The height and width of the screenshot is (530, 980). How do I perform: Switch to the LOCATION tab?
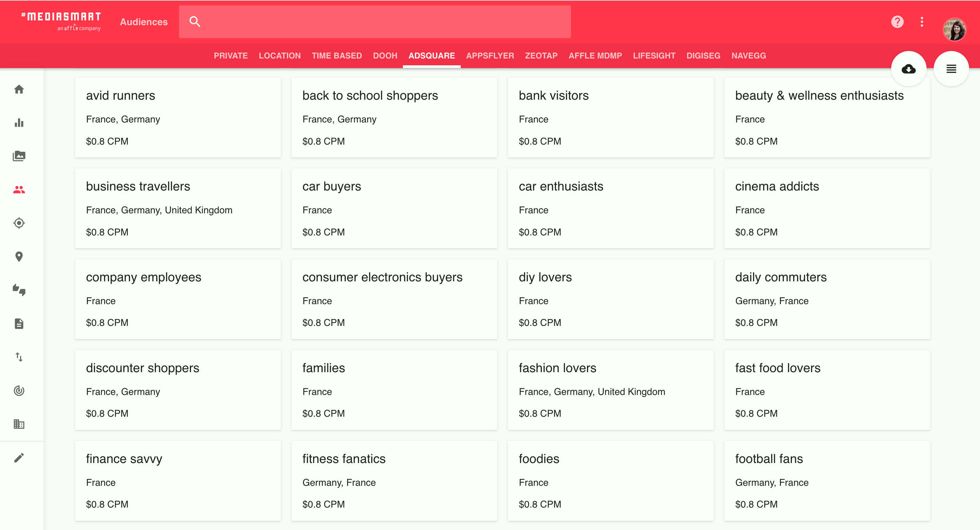[x=280, y=55]
